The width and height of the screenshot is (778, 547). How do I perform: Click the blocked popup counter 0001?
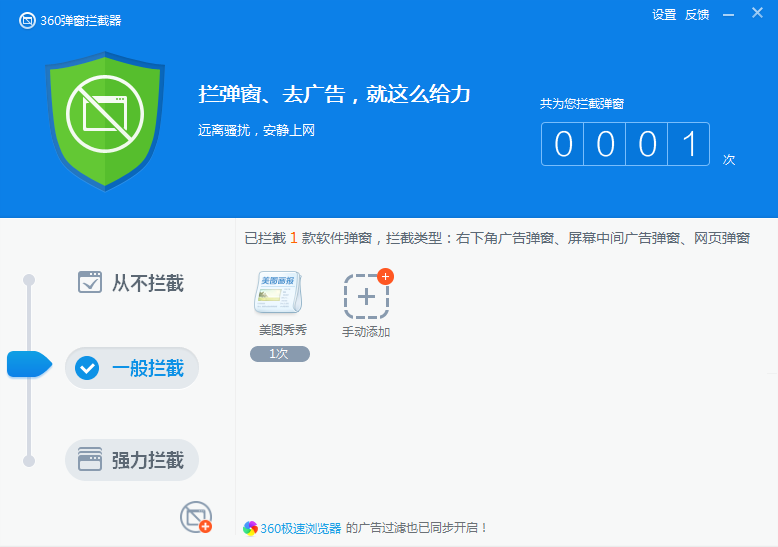(625, 144)
